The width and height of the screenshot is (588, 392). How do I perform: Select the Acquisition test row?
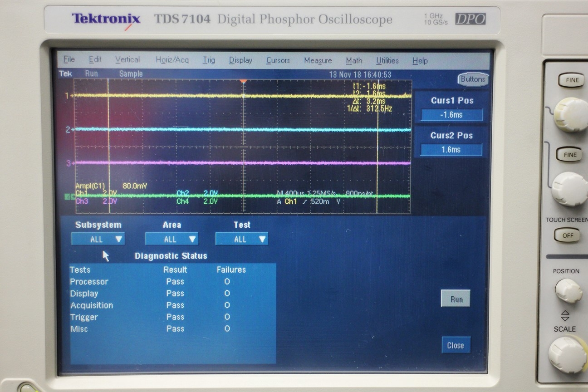(172, 305)
